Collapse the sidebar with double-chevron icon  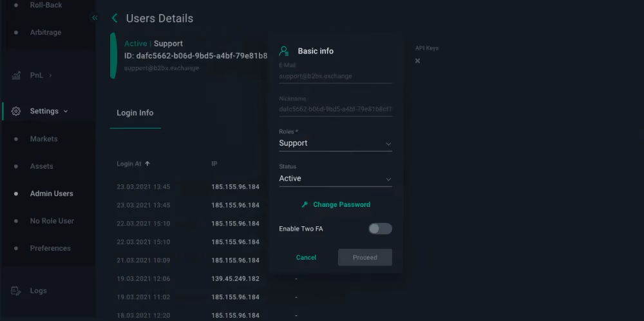(x=95, y=17)
